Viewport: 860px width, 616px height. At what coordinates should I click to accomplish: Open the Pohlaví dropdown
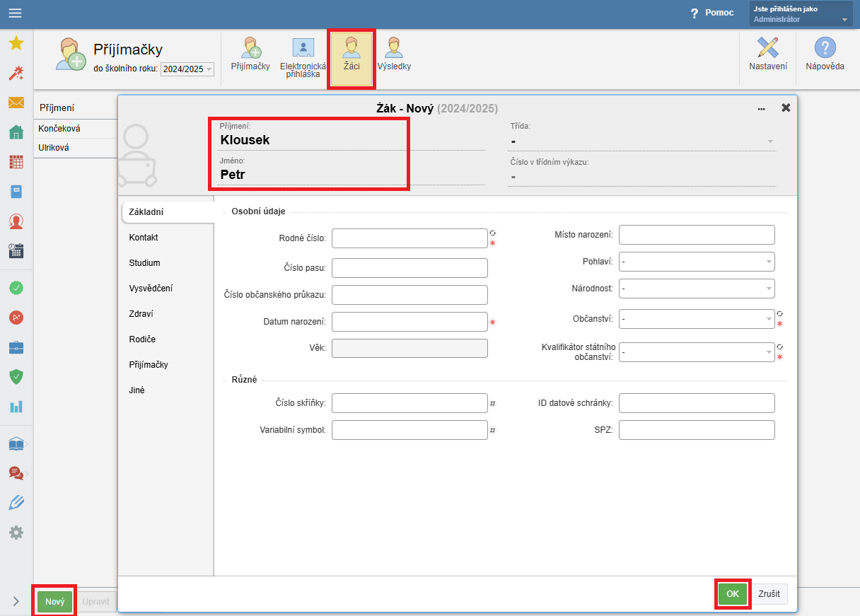coord(697,262)
